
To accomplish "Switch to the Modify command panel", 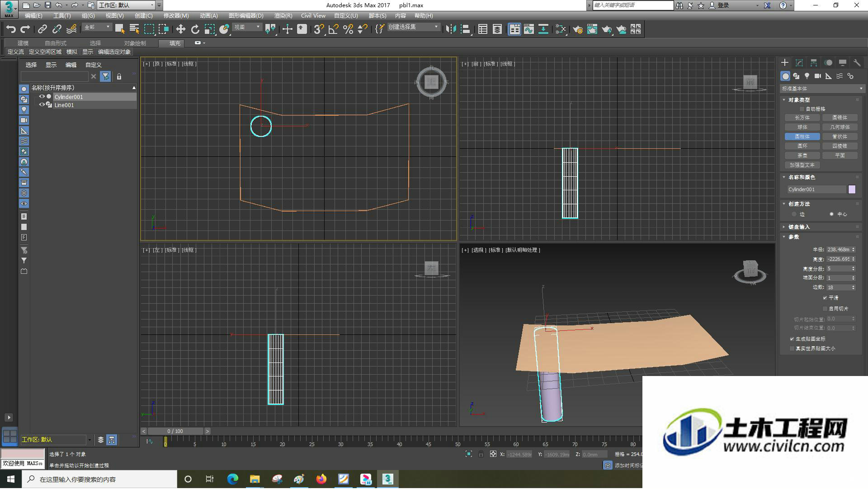I will (x=799, y=63).
